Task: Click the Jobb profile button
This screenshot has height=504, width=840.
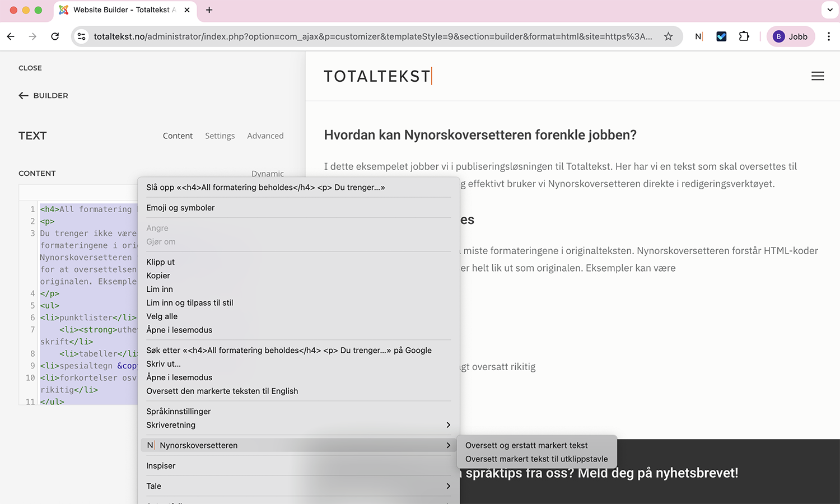Action: pyautogui.click(x=790, y=36)
